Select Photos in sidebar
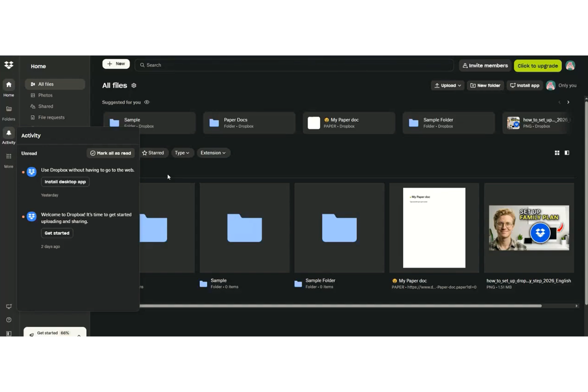Image resolution: width=588 pixels, height=392 pixels. (55, 95)
